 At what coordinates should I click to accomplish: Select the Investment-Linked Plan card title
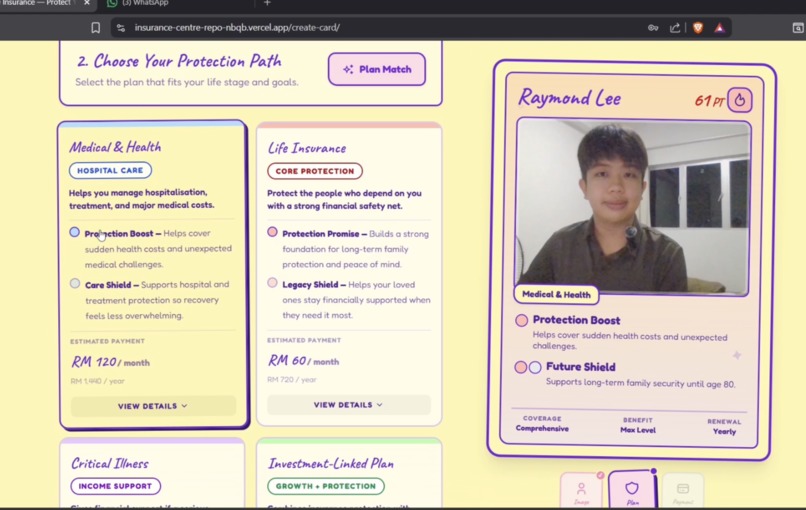pyautogui.click(x=331, y=464)
